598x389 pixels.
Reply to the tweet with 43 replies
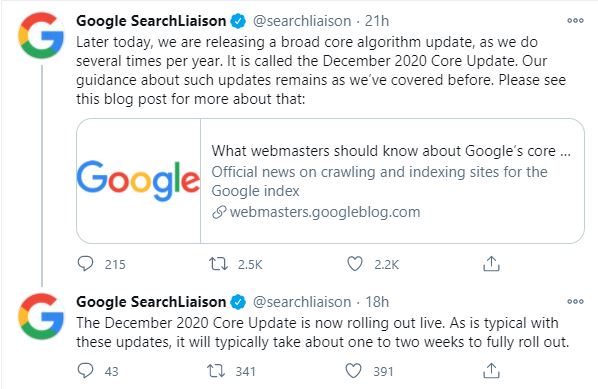85,371
